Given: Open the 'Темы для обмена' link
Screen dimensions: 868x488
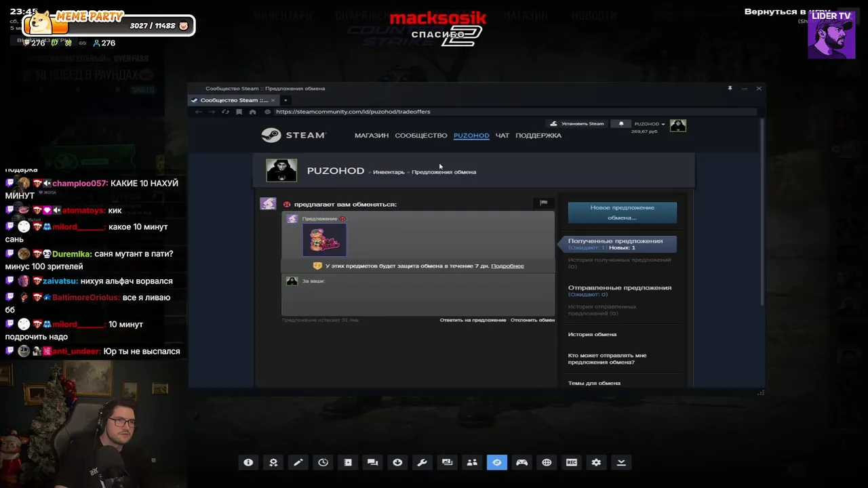Looking at the screenshot, I should (594, 383).
